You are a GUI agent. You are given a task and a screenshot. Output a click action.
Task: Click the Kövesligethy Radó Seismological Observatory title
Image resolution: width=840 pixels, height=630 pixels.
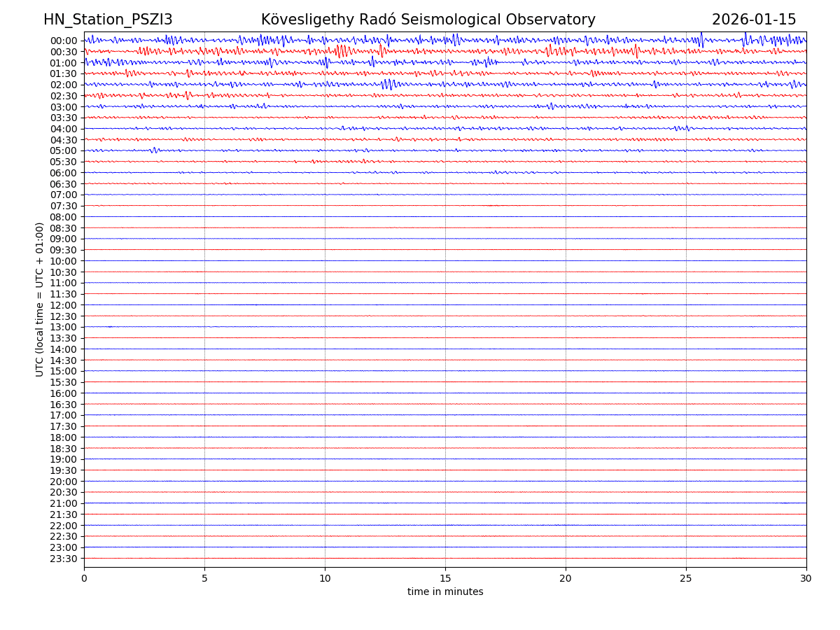428,20
